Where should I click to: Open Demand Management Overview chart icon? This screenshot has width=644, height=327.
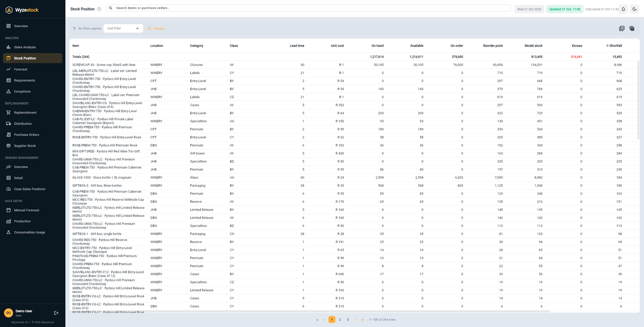(x=9, y=167)
